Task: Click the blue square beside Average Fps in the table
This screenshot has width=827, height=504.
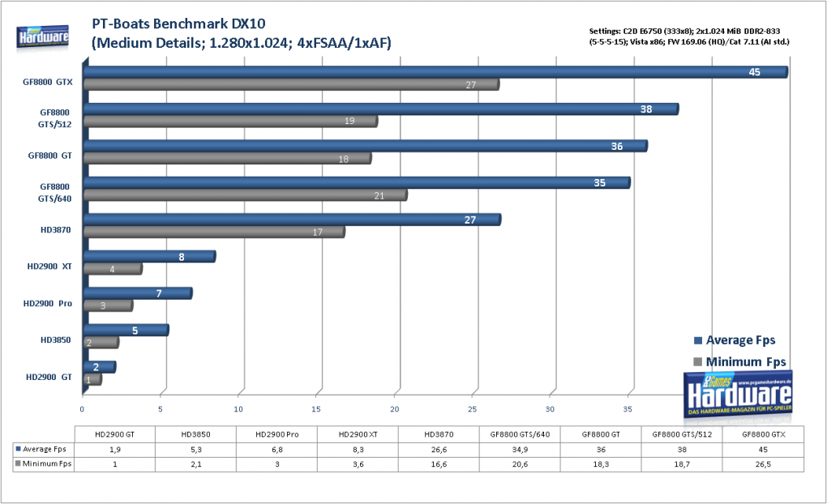Action: pos(18,449)
